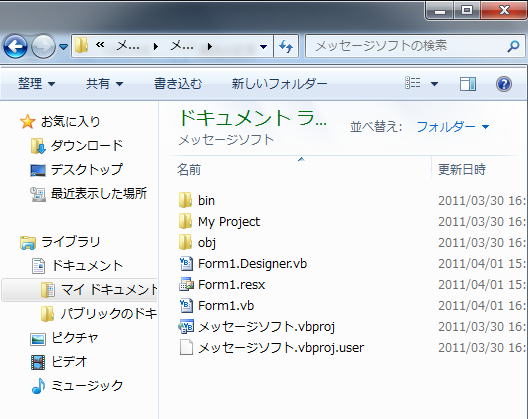
Task: Select the obj folder
Action: pos(207,243)
